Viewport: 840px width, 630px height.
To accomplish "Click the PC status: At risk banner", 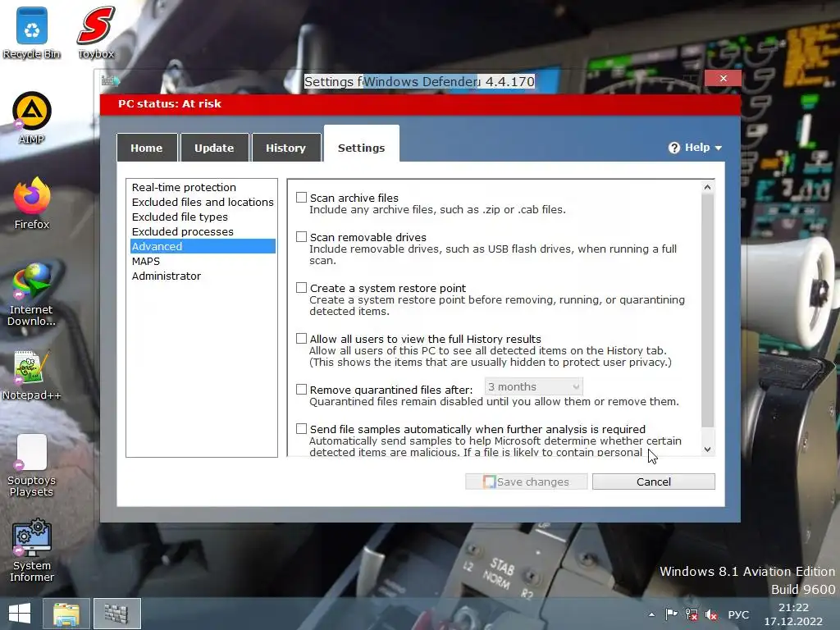I will [420, 104].
